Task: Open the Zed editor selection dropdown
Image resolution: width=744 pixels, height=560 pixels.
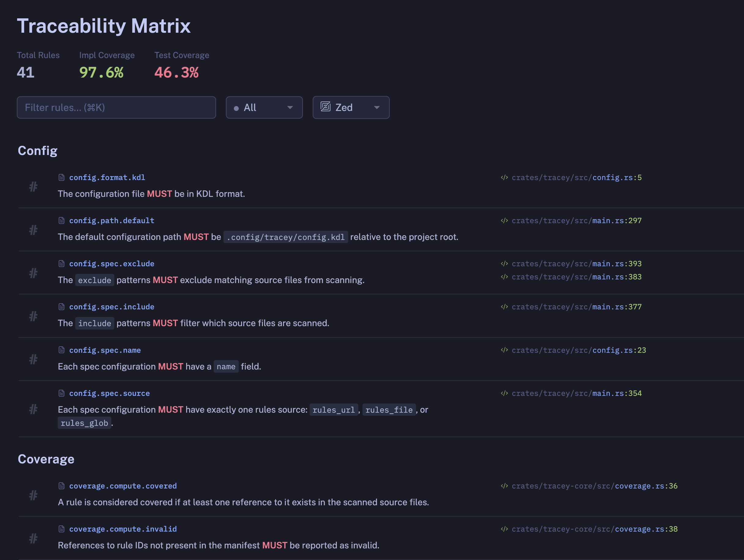Action: (x=351, y=108)
